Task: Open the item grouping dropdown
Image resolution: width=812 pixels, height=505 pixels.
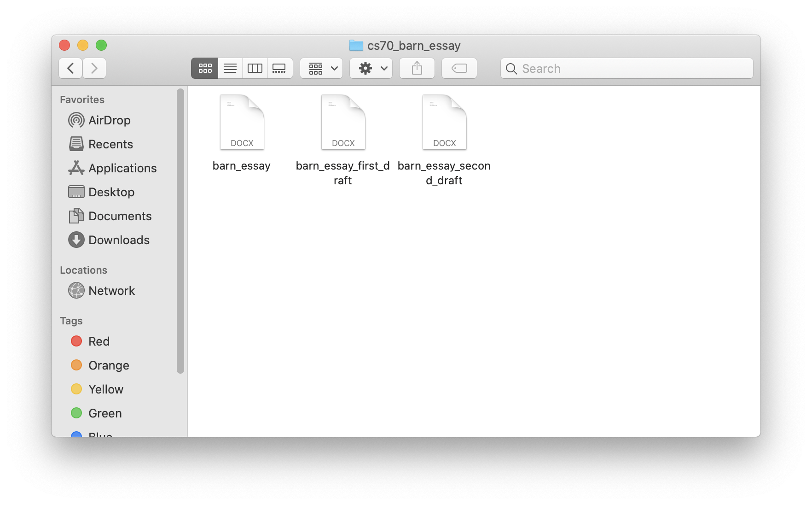Action: (321, 68)
